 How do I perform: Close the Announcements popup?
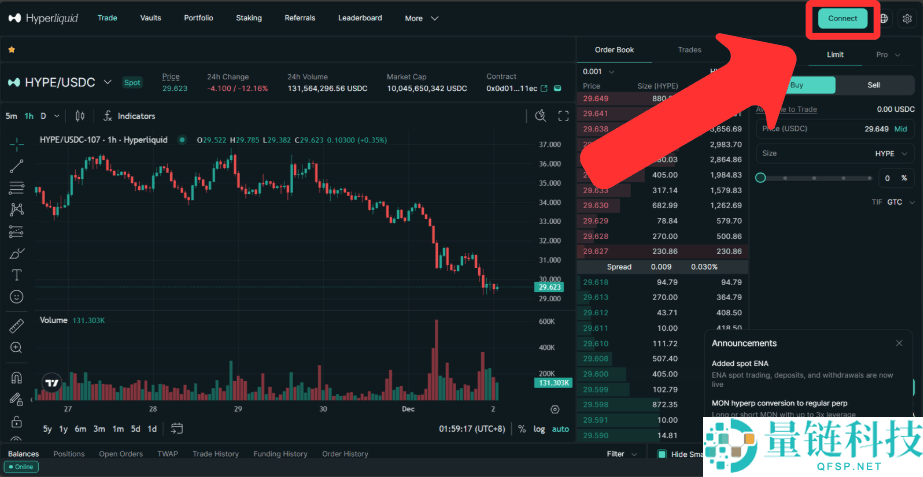coord(899,343)
